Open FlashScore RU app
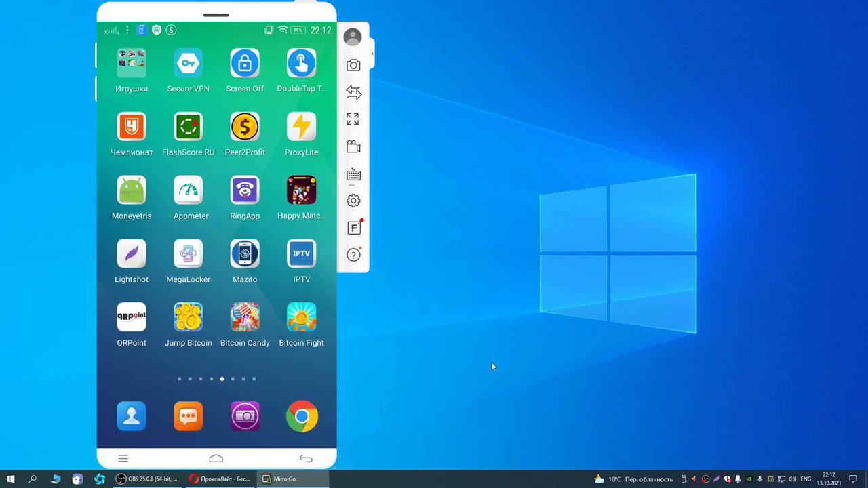 coord(188,127)
